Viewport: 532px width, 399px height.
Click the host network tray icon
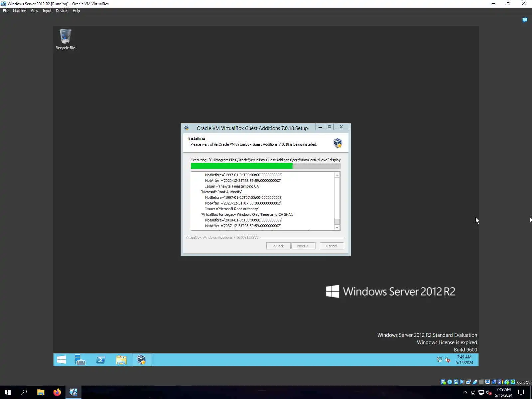pos(481,392)
